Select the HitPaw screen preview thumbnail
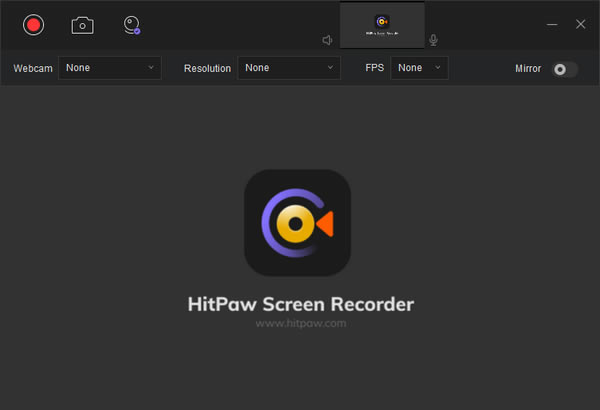 pyautogui.click(x=382, y=26)
